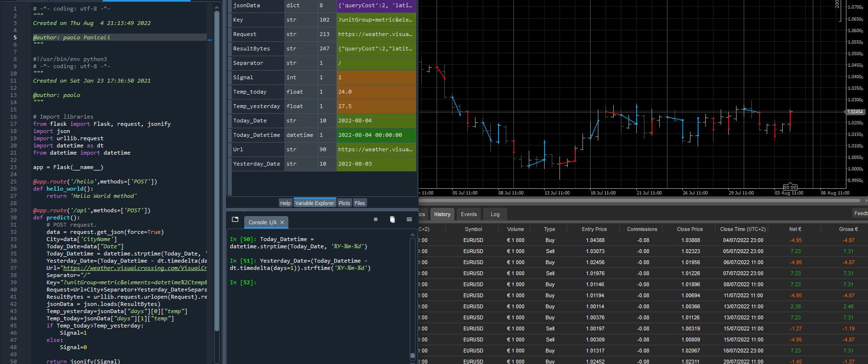Sort by the Gross € column header
The width and height of the screenshot is (868, 364).
[x=848, y=229]
